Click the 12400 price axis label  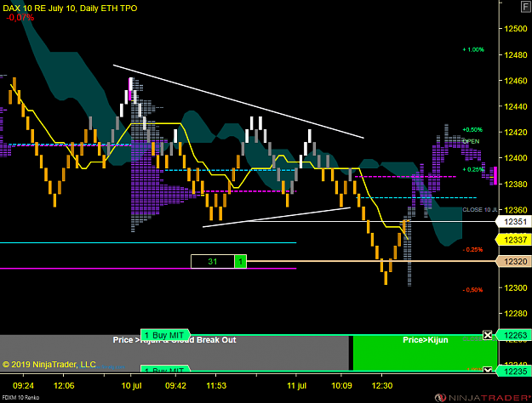516,158
